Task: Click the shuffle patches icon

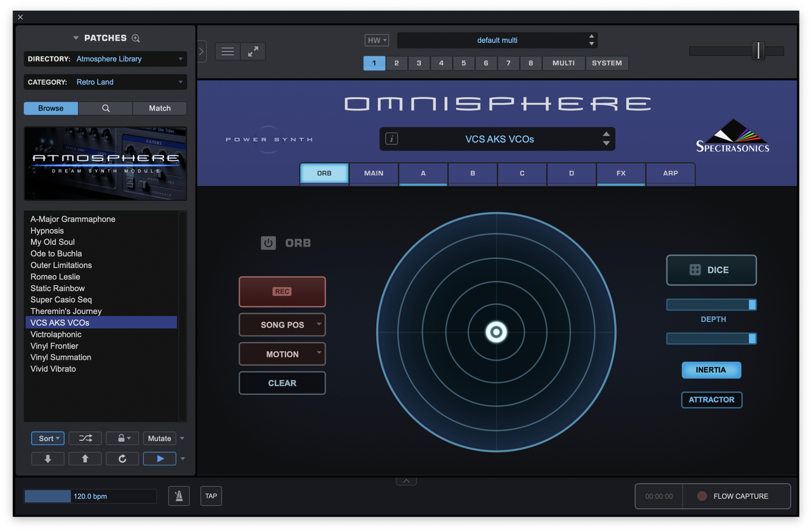Action: pyautogui.click(x=85, y=438)
